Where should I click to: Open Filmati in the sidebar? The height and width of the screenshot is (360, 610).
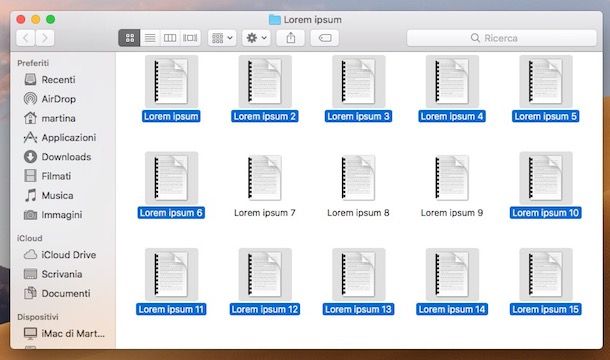click(x=47, y=176)
